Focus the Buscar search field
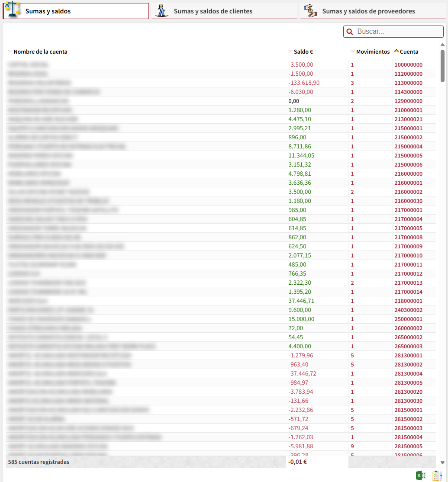 tap(398, 32)
